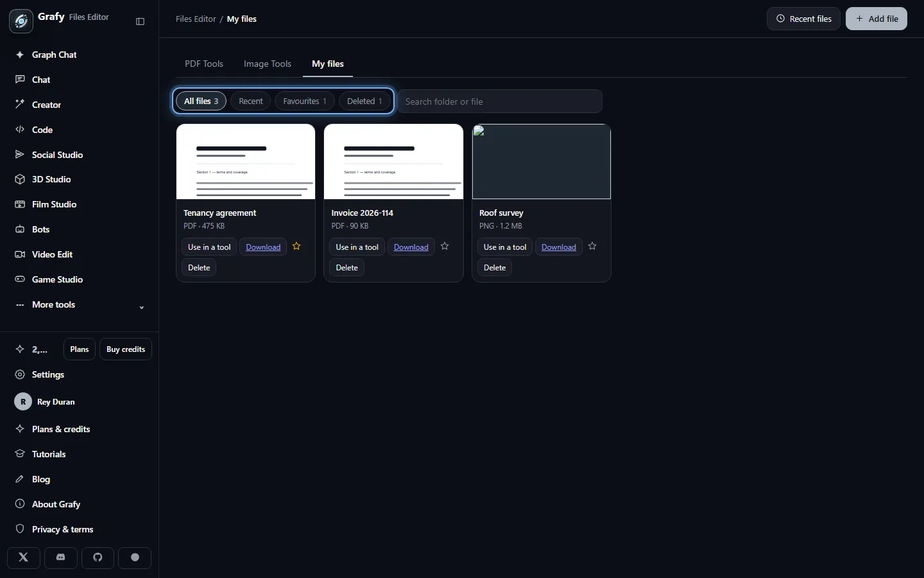Image resolution: width=924 pixels, height=578 pixels.
Task: Click Buy credits
Action: point(126,349)
